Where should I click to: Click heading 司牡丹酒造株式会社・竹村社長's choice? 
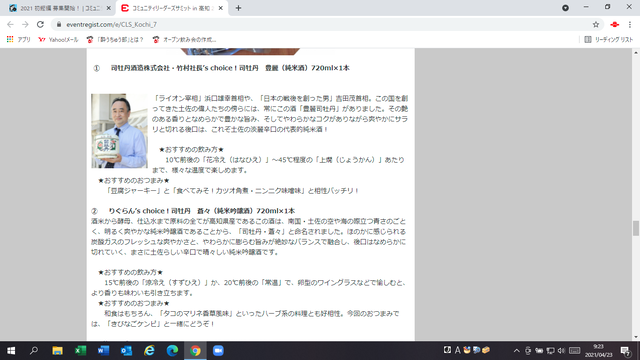click(x=230, y=68)
